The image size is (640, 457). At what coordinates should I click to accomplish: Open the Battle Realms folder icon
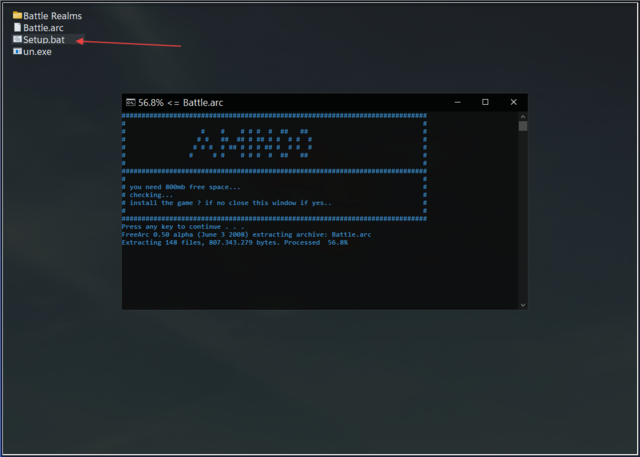(17, 16)
